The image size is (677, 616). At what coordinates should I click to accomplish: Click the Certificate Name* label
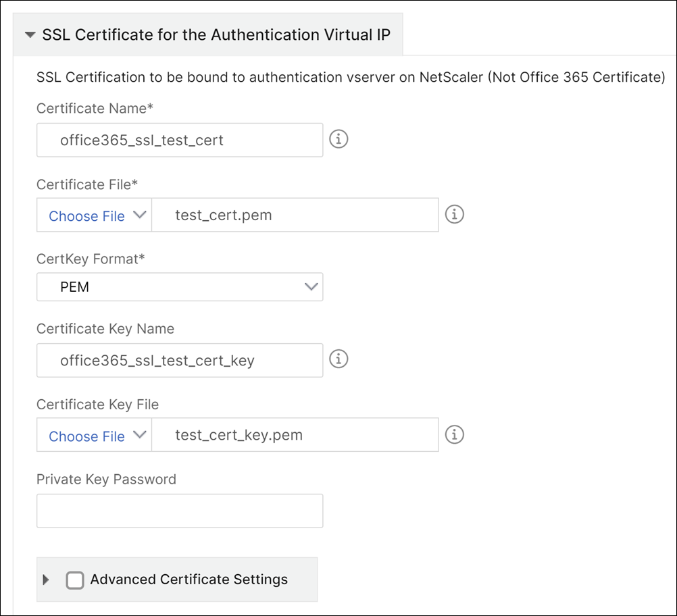pyautogui.click(x=95, y=108)
